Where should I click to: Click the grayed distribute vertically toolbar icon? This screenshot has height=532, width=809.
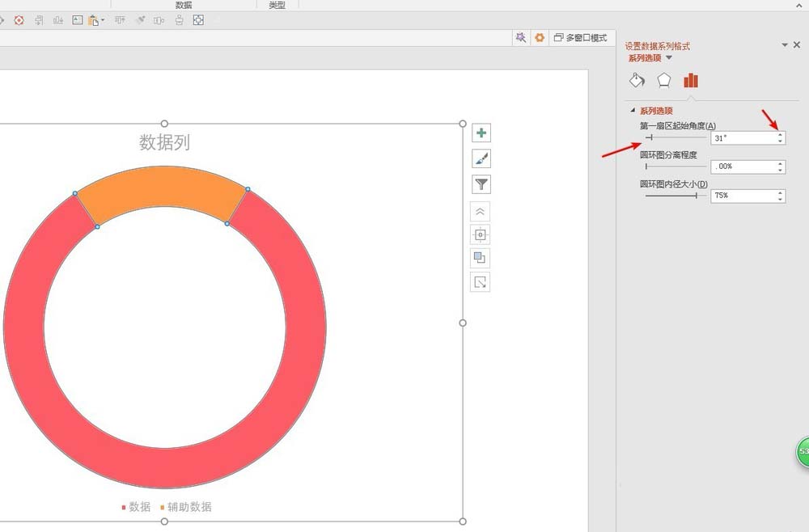click(179, 20)
